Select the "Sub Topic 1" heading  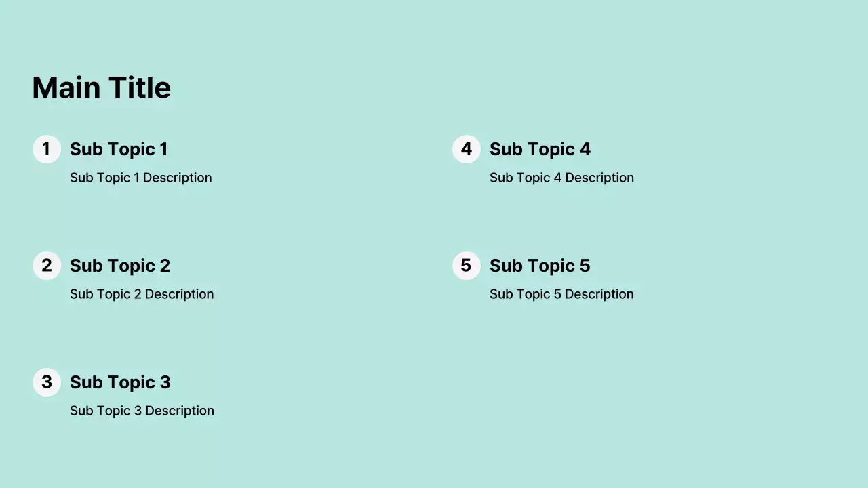[119, 149]
